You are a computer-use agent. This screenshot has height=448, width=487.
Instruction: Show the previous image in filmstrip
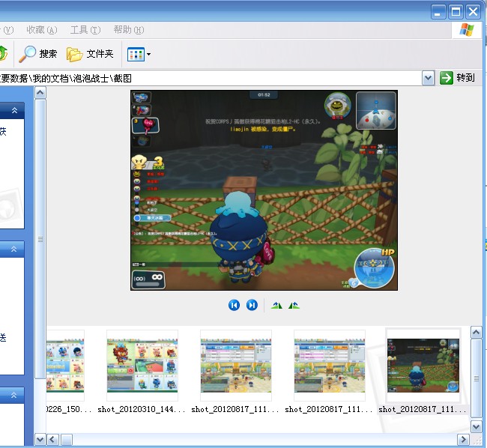coord(234,305)
